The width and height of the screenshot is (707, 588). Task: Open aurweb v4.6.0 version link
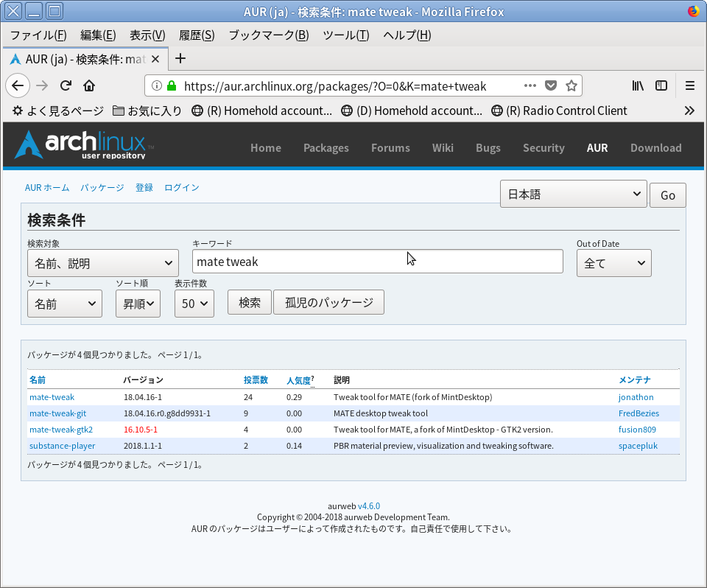(x=369, y=506)
